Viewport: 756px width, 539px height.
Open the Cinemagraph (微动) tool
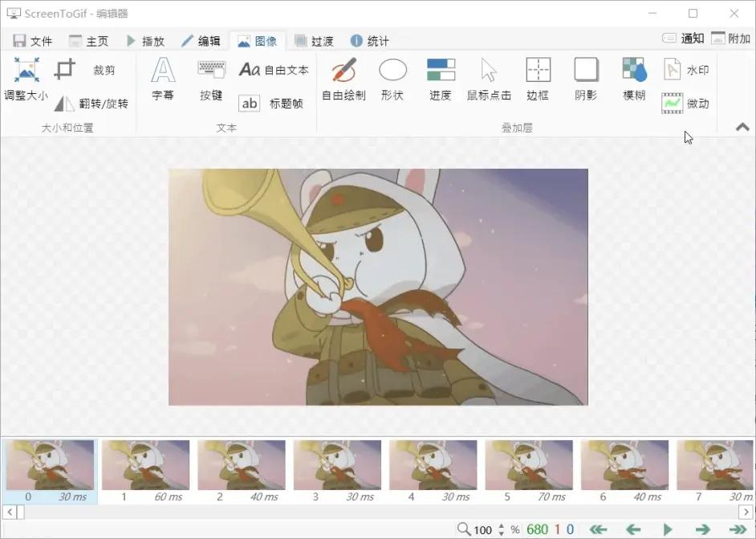[x=685, y=104]
